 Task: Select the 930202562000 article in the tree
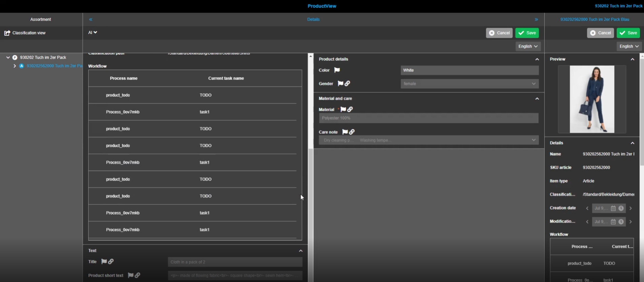54,66
